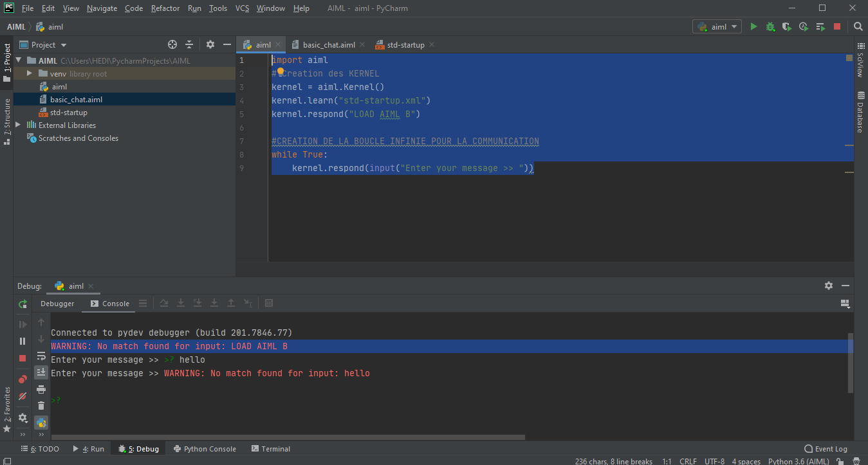This screenshot has height=465, width=868.
Task: Open Debug panel settings gear
Action: pyautogui.click(x=829, y=286)
